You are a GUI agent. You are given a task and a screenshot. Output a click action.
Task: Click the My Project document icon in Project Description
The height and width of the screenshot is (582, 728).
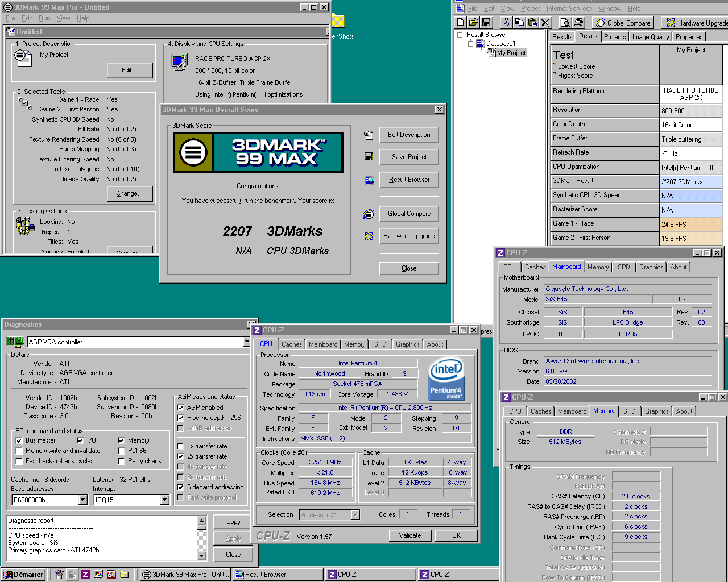point(23,57)
